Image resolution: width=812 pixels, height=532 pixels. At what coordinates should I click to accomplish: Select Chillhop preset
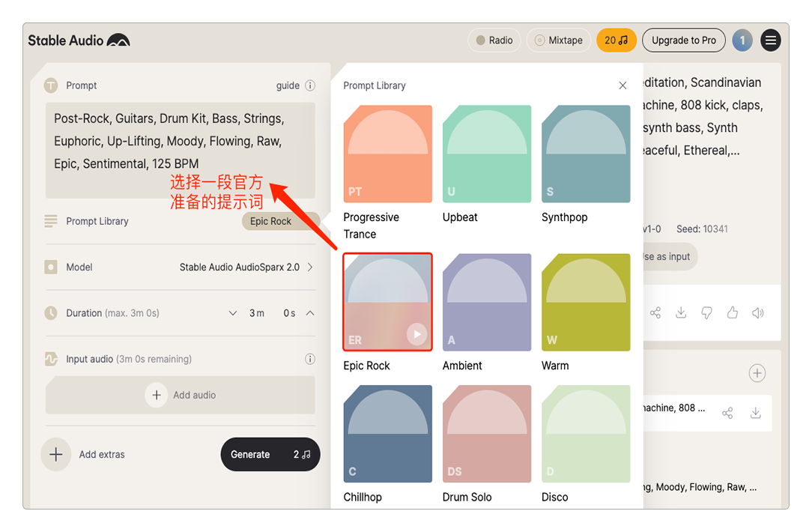point(387,434)
